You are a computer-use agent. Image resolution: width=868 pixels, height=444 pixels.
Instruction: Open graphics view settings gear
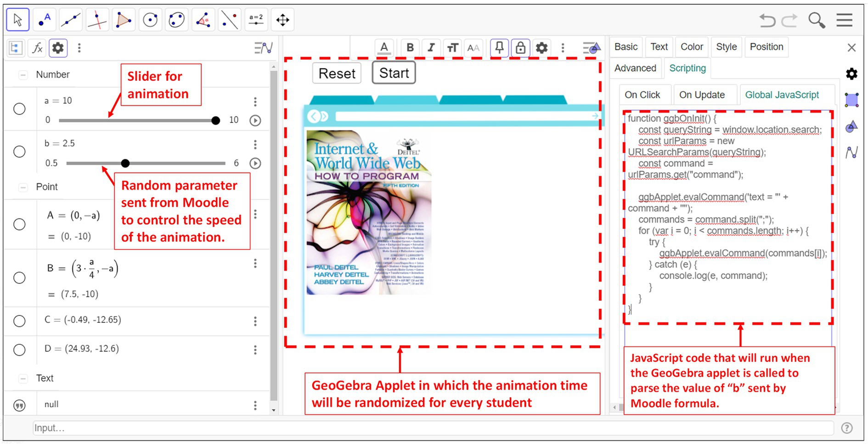(542, 47)
